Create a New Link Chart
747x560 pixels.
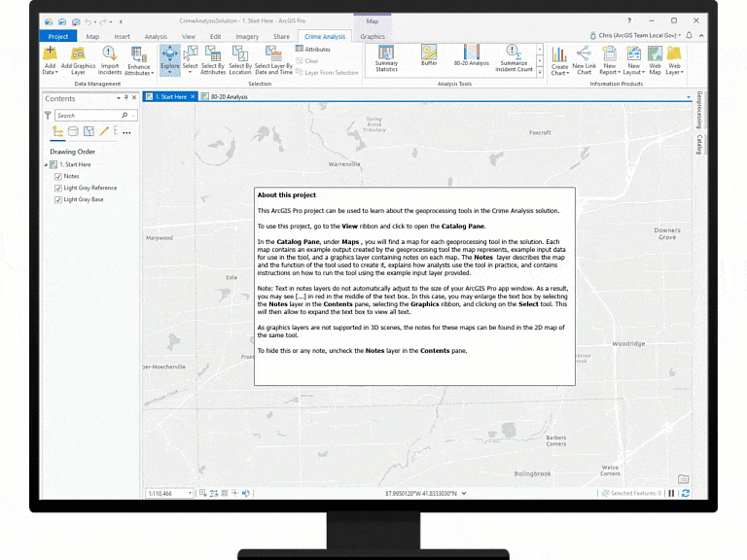(x=584, y=60)
